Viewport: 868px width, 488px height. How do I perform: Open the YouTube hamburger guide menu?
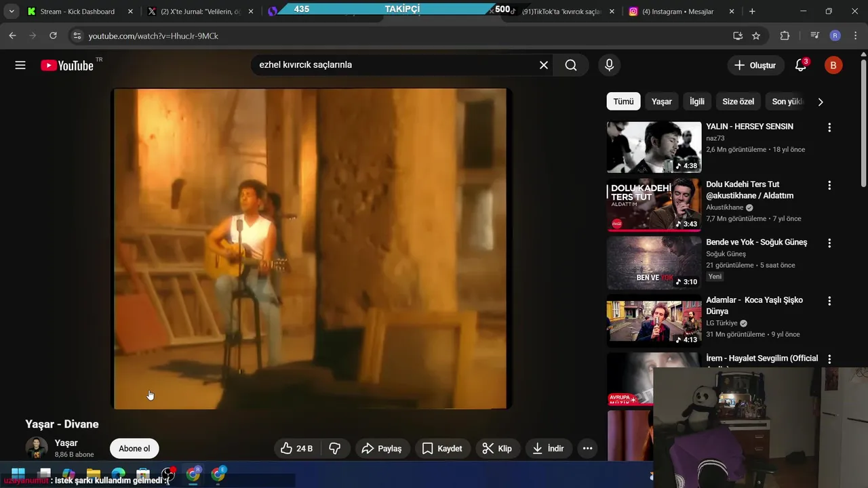20,65
